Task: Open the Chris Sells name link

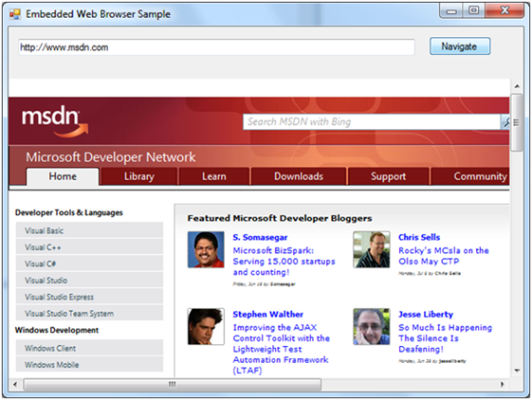Action: tap(419, 237)
